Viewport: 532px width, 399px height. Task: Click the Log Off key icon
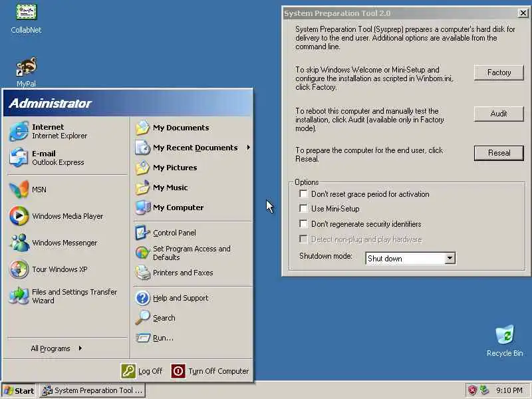coord(128,371)
